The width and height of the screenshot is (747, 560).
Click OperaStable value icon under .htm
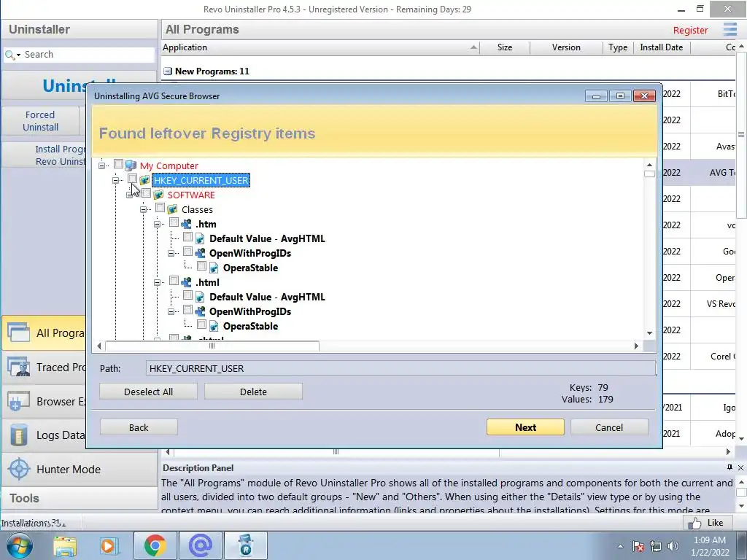214,268
